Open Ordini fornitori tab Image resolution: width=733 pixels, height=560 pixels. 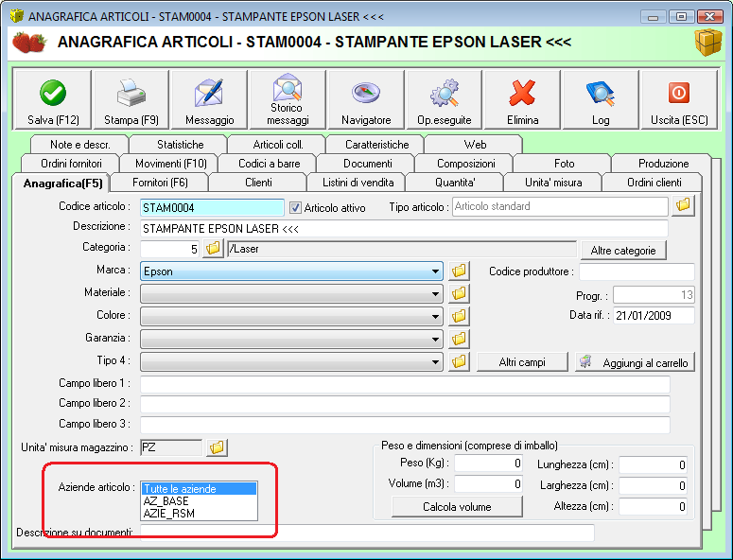click(71, 164)
